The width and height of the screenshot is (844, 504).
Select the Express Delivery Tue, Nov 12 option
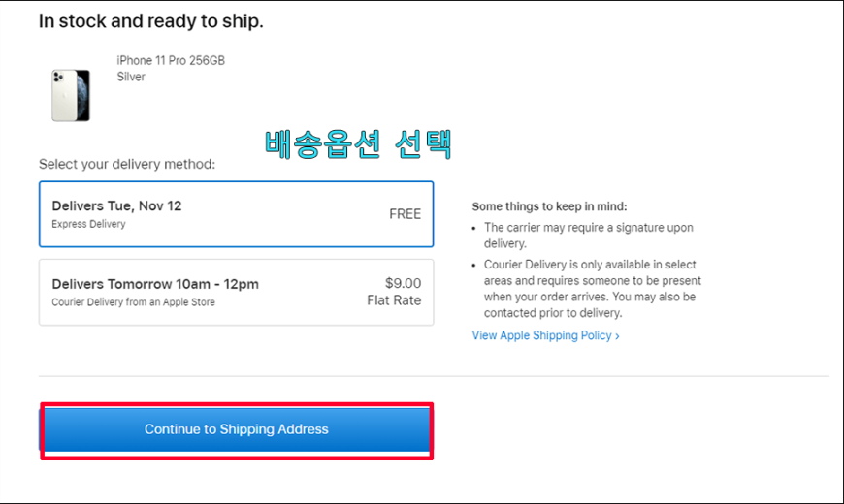(237, 214)
